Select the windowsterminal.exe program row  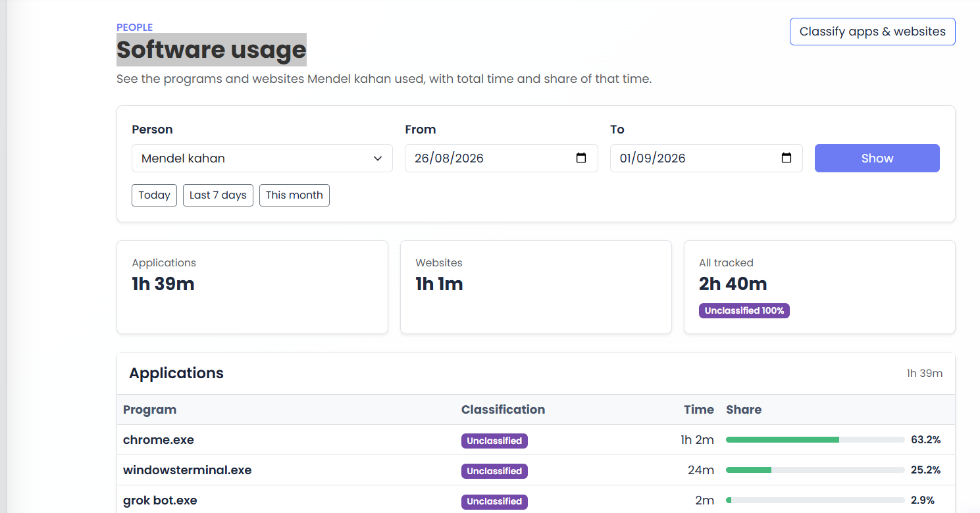click(x=536, y=470)
